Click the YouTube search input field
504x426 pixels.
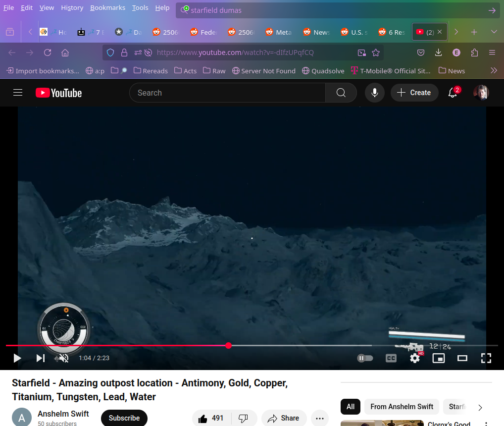[x=227, y=93]
